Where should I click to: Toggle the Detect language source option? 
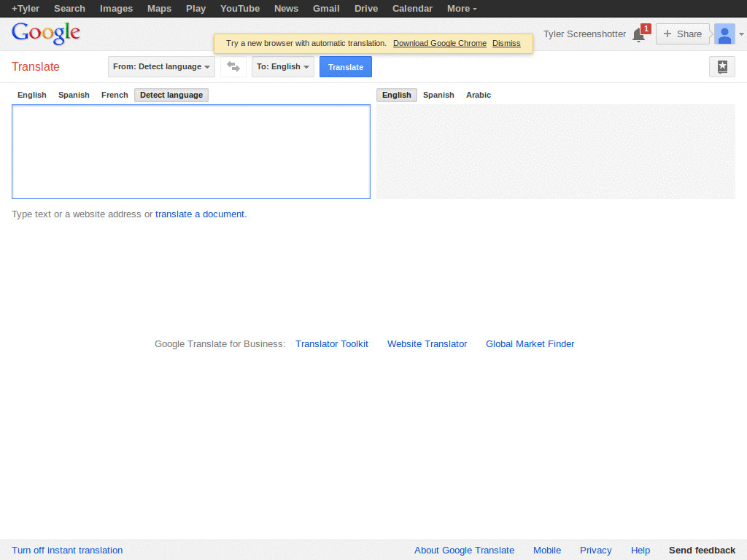pyautogui.click(x=171, y=95)
